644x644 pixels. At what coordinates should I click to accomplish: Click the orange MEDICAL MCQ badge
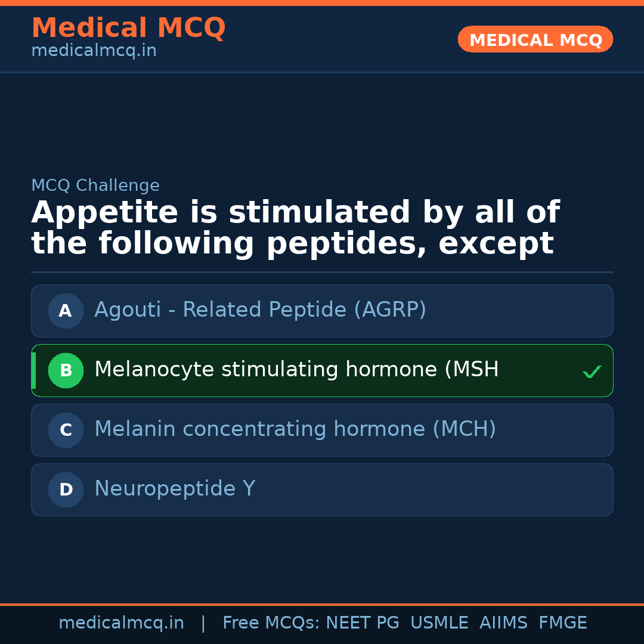point(535,39)
